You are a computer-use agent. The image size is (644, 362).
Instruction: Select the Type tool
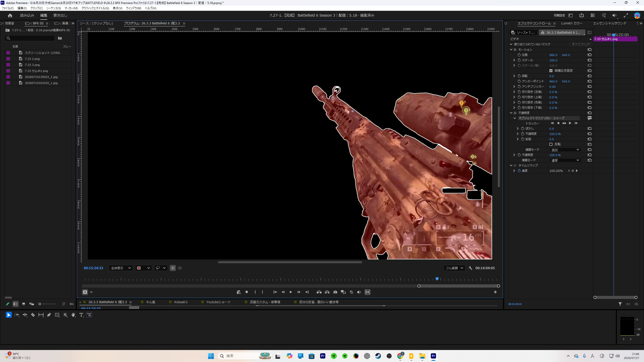click(81, 315)
